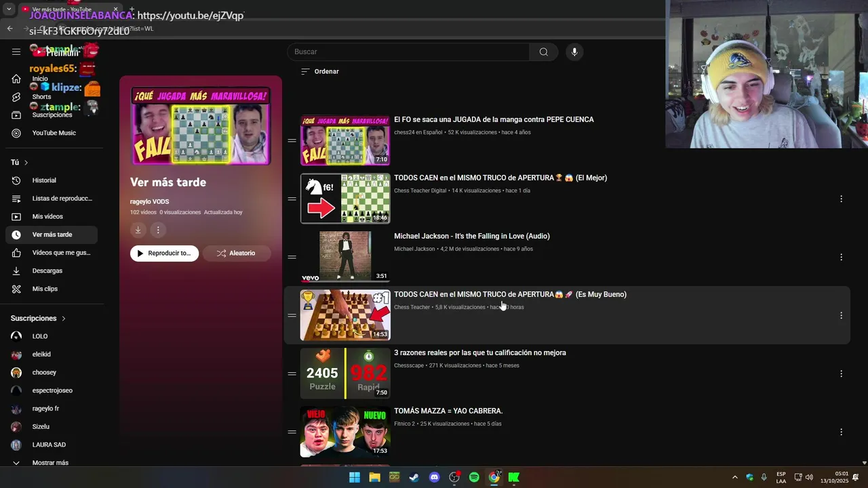
Task: Click chess24 en Español channel name
Action: tap(418, 132)
